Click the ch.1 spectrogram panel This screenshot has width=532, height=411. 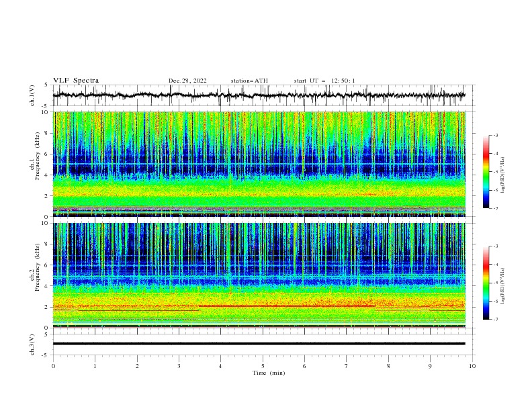click(x=259, y=164)
